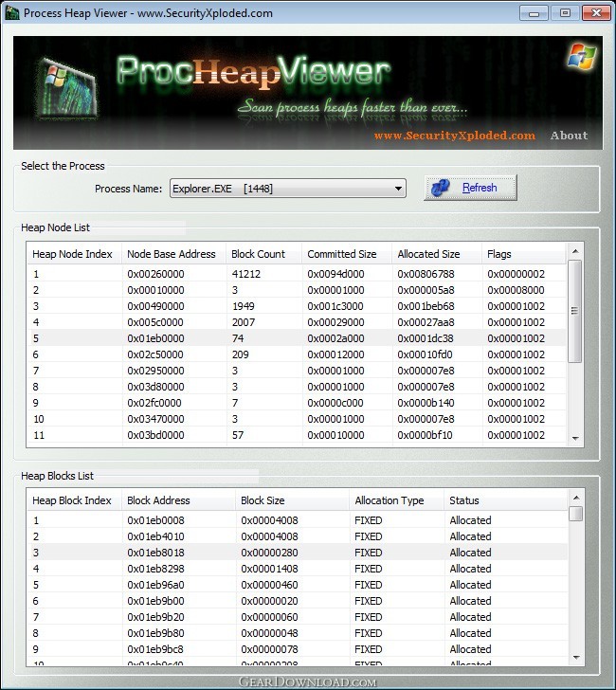This screenshot has height=690, width=616.
Task: Select heap block address 0x01eb0008
Action: pos(155,520)
